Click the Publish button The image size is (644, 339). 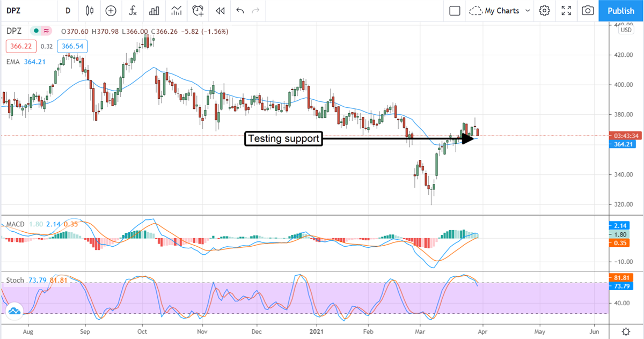point(621,11)
